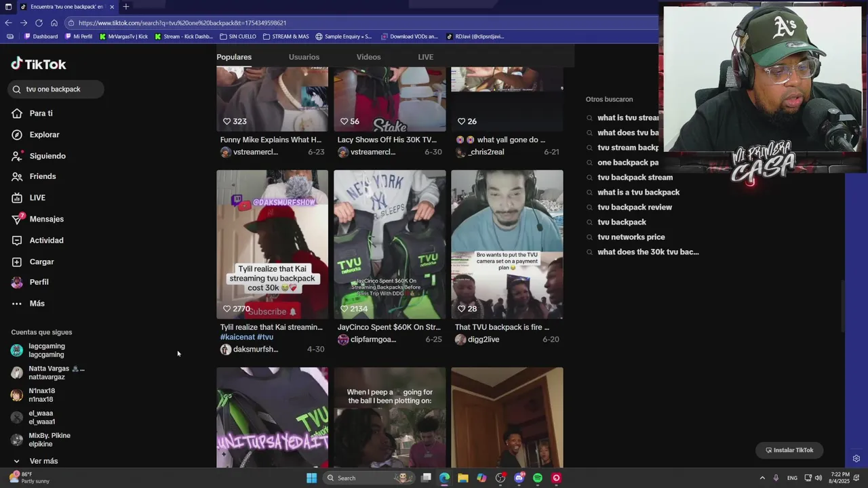Open followed account Natta Vargas
The width and height of the screenshot is (868, 488).
tap(48, 373)
